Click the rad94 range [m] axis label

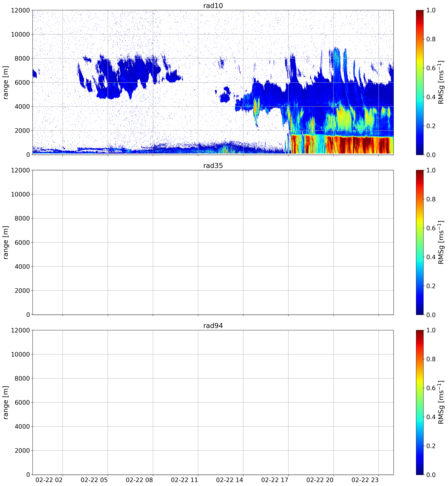6,402
